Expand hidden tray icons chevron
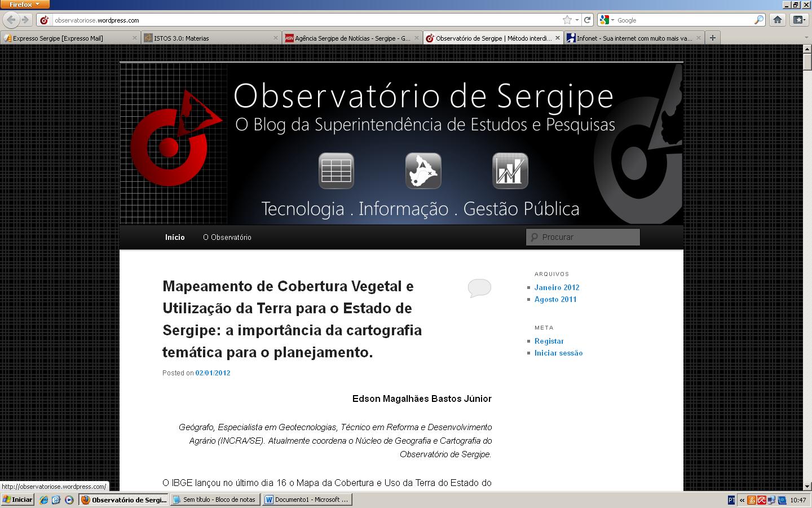The width and height of the screenshot is (812, 508). 742,500
